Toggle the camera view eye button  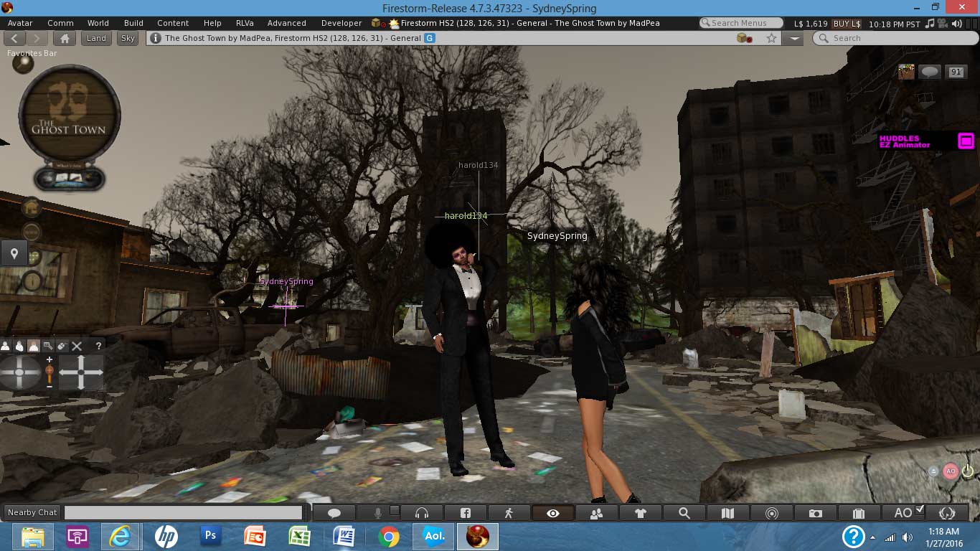click(x=553, y=513)
